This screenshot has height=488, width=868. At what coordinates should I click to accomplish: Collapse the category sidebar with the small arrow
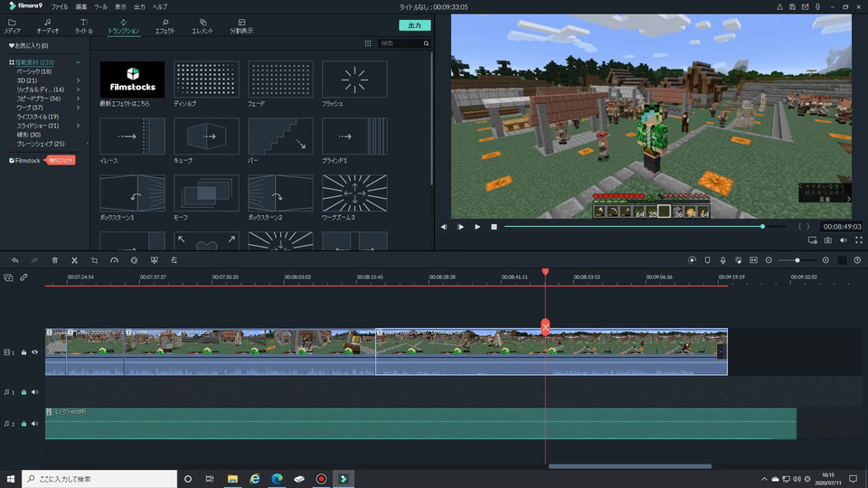[88, 144]
